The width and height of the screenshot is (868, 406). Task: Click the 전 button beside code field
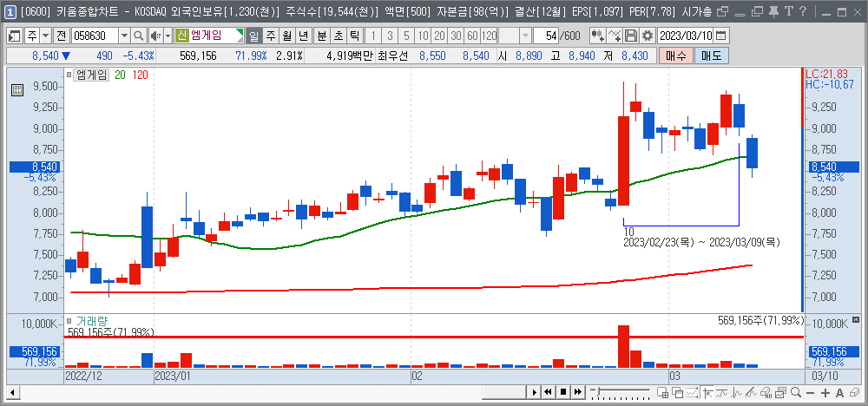62,36
